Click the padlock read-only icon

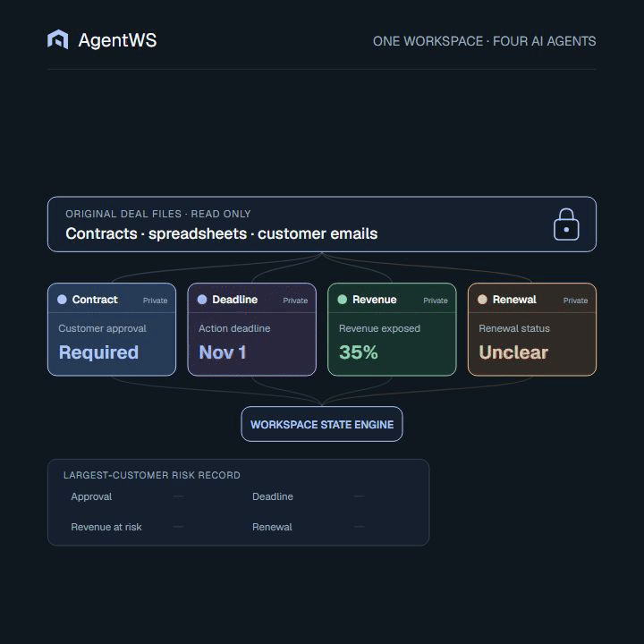click(x=566, y=225)
